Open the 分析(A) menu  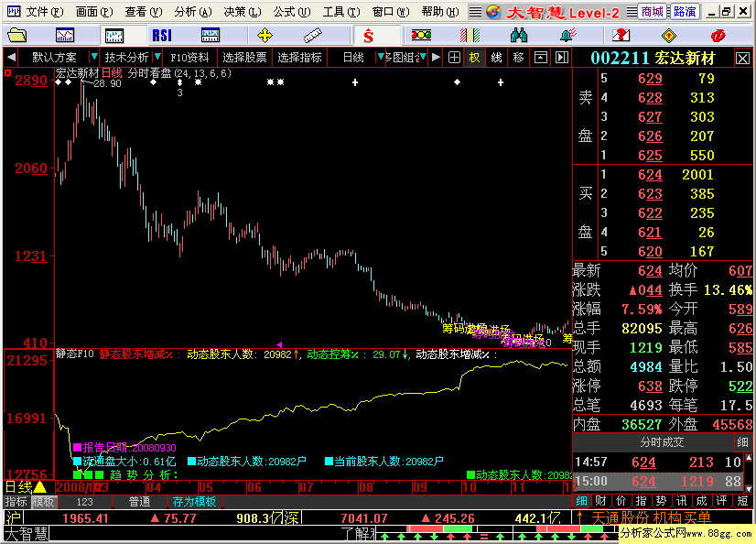(x=193, y=12)
